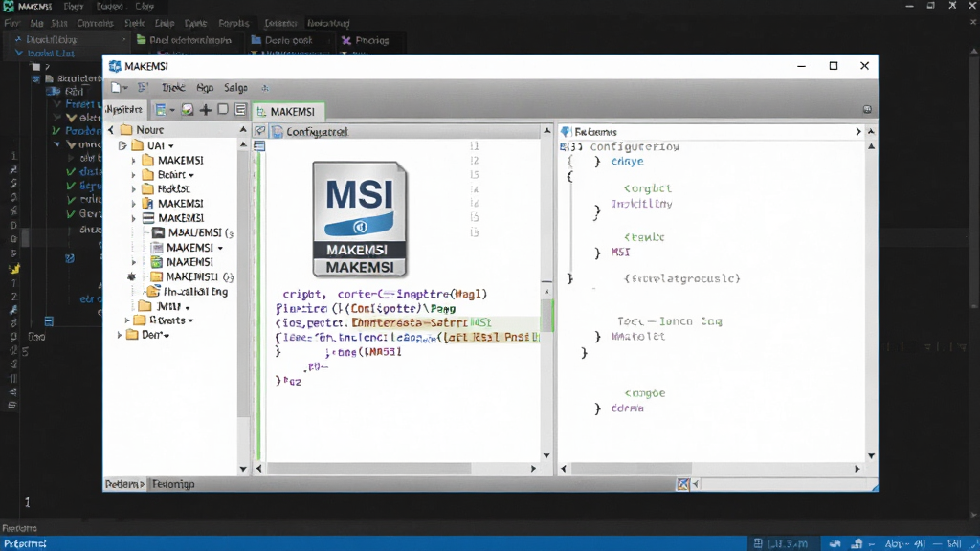
Task: Click the empty square icon beside the plus
Action: point(222,109)
